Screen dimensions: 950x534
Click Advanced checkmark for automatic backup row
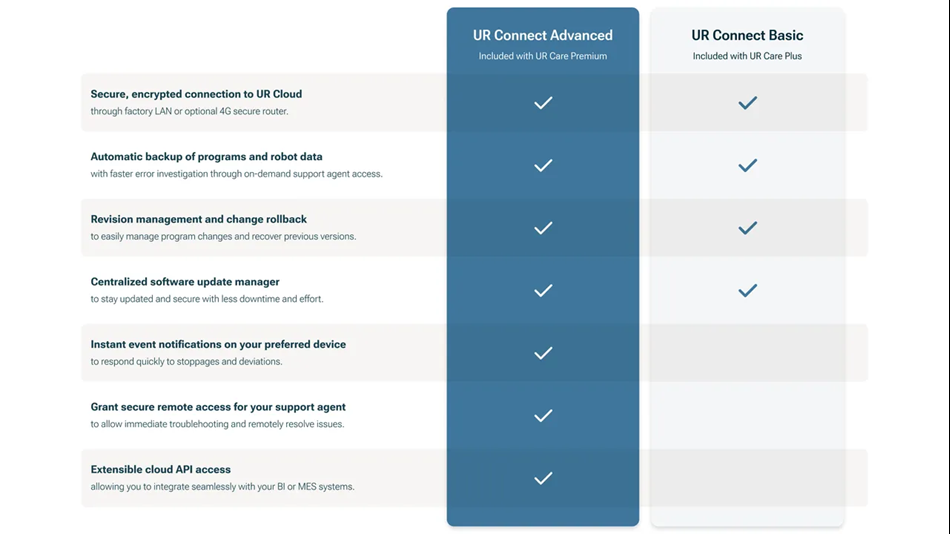(x=543, y=165)
